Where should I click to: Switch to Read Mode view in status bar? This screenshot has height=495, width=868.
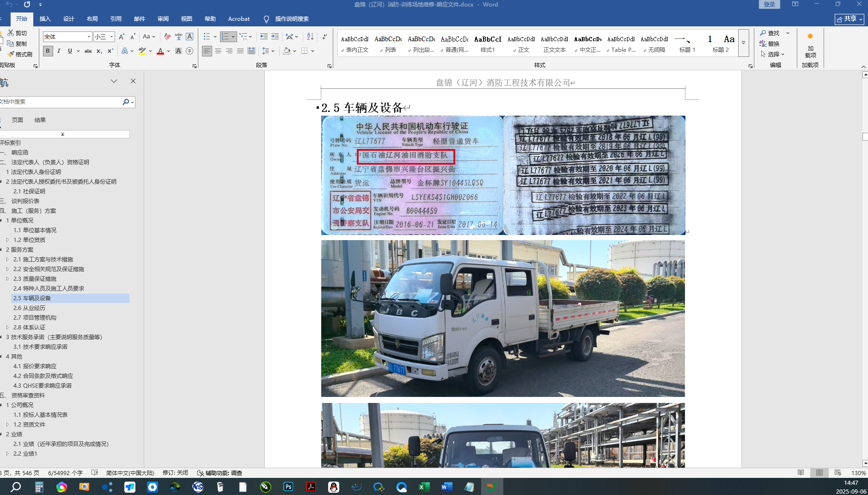pos(801,473)
